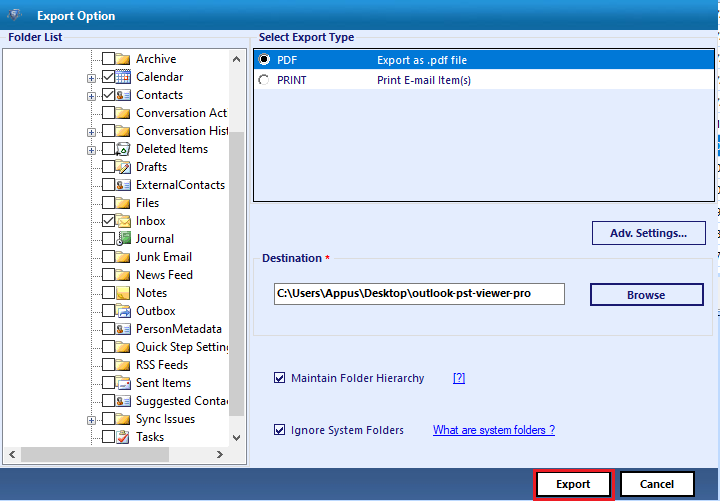
Task: Open the 'What are system folders ?' link
Action: pyautogui.click(x=493, y=430)
